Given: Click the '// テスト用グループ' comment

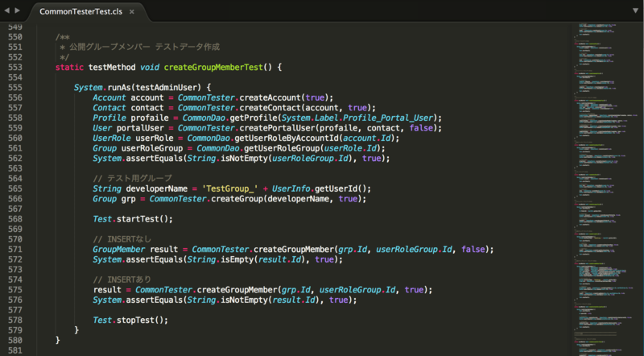Looking at the screenshot, I should 132,179.
